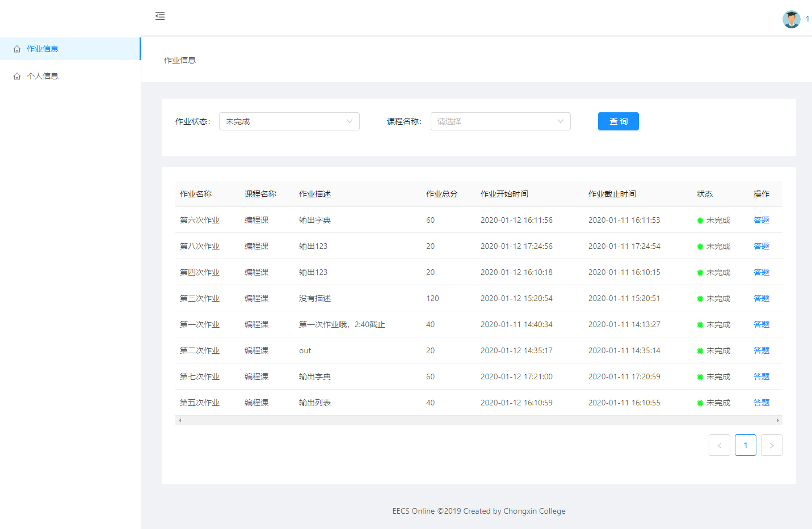Click the 没有描述 description cell
812x529 pixels.
(315, 298)
